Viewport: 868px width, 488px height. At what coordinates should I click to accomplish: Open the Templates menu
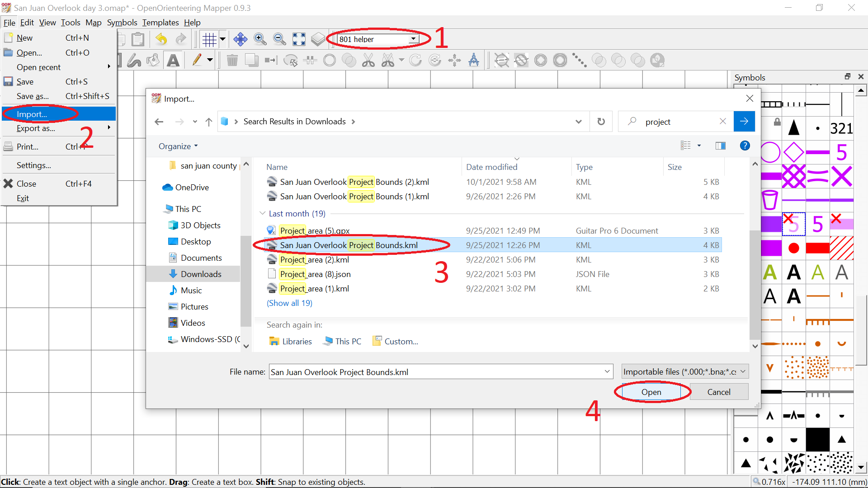[x=160, y=23]
